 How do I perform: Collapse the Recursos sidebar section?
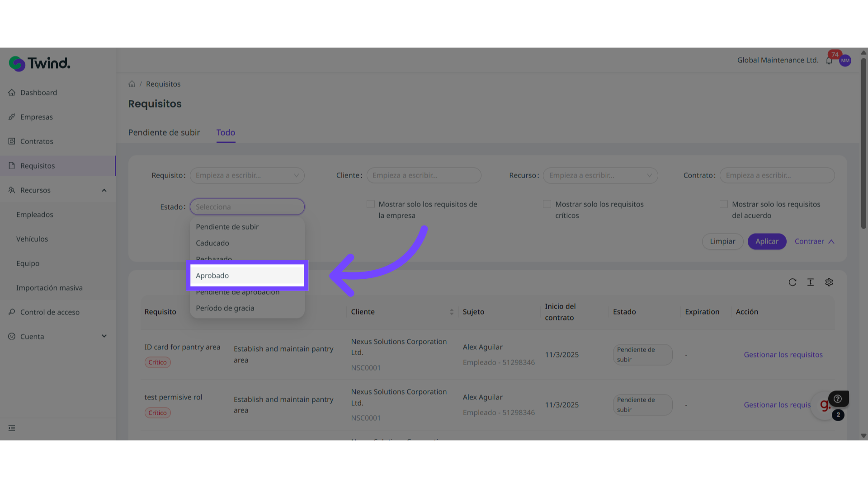click(104, 190)
